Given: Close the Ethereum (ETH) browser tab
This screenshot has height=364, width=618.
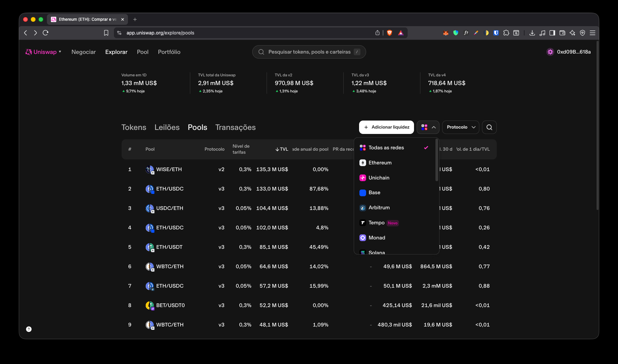Looking at the screenshot, I should click(x=123, y=19).
